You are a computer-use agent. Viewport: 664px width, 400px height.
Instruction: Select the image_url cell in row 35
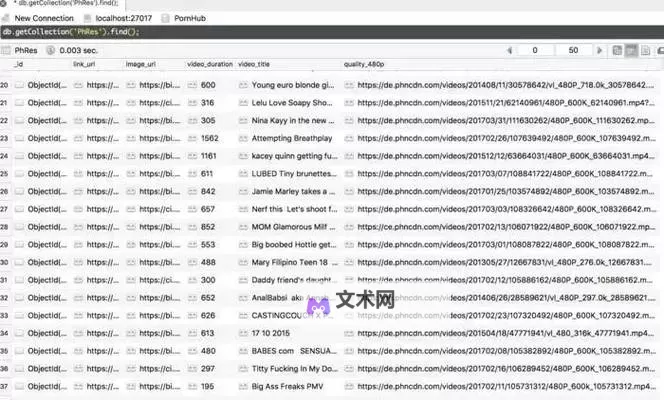pyautogui.click(x=159, y=351)
